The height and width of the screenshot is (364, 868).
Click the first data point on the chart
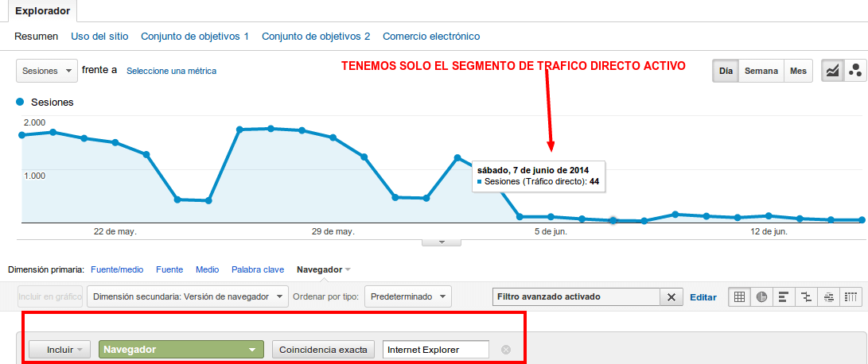pyautogui.click(x=22, y=135)
